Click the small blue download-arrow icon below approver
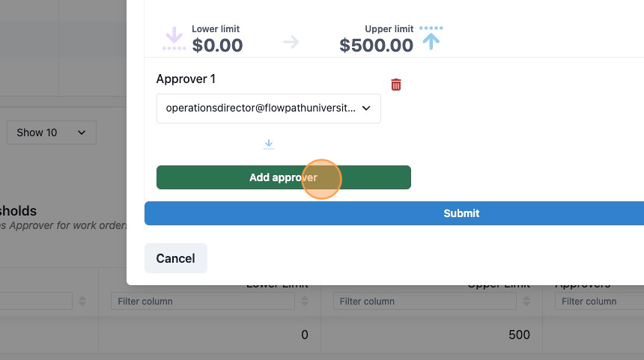This screenshot has width=644, height=360. click(269, 144)
